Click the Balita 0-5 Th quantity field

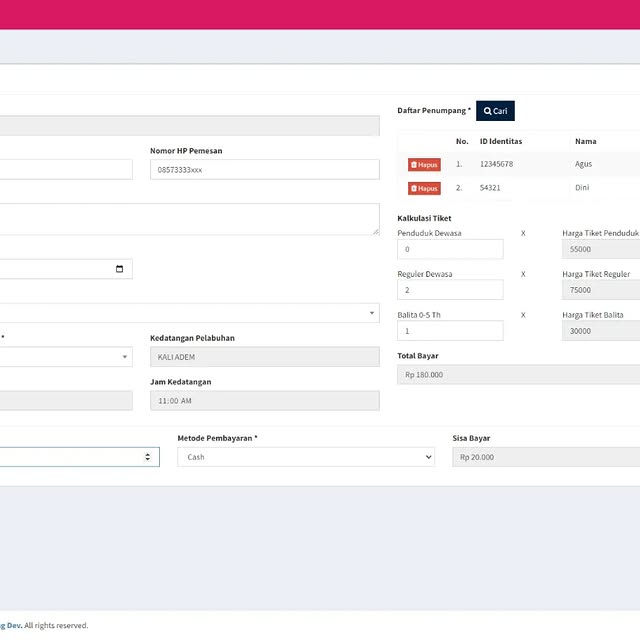450,331
